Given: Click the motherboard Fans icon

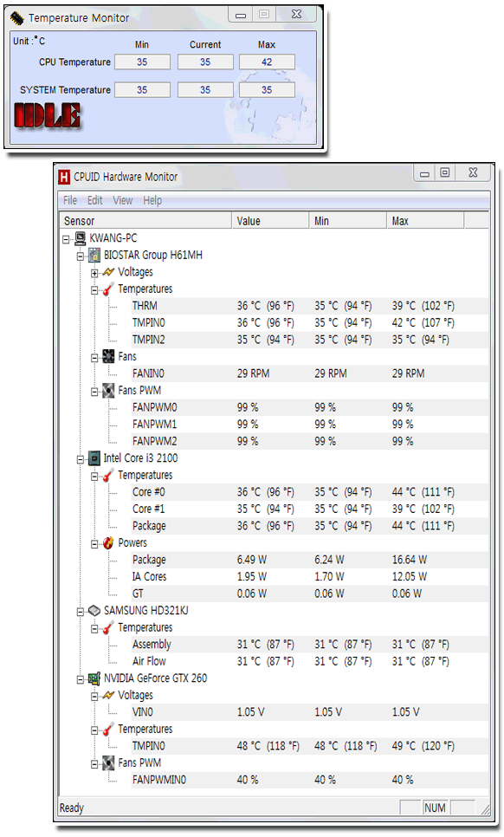Looking at the screenshot, I should point(108,357).
